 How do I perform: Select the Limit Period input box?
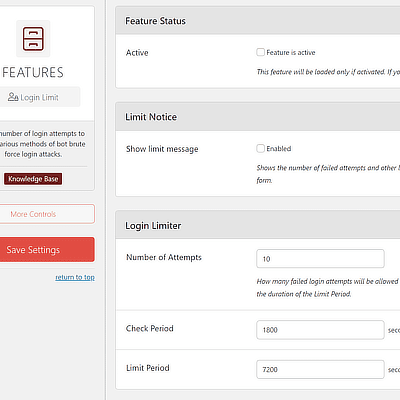point(320,369)
